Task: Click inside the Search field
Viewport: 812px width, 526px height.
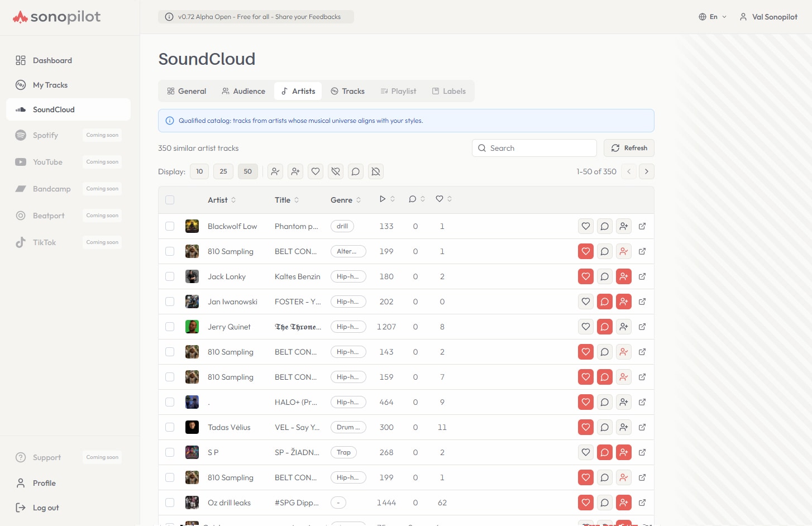Action: point(533,148)
